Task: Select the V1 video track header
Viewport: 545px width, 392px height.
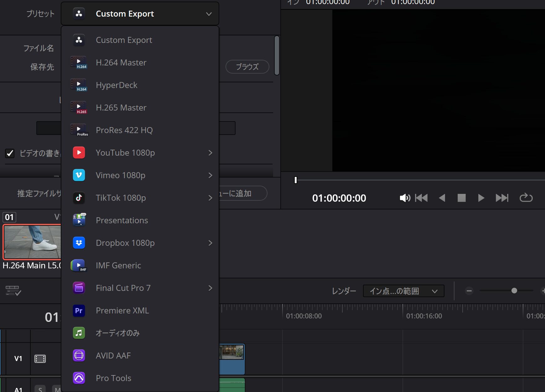Action: tap(18, 358)
